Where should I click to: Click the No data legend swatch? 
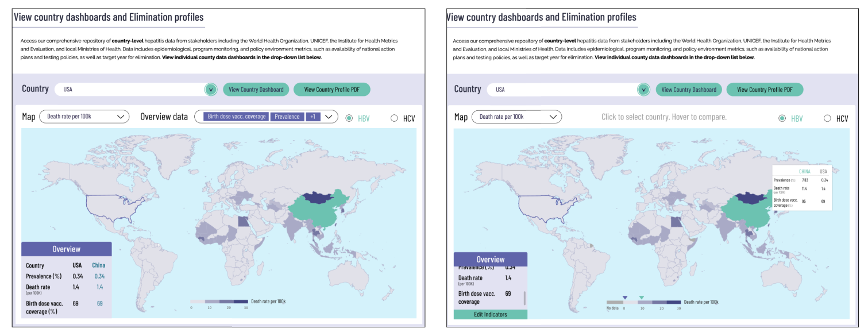pos(615,302)
